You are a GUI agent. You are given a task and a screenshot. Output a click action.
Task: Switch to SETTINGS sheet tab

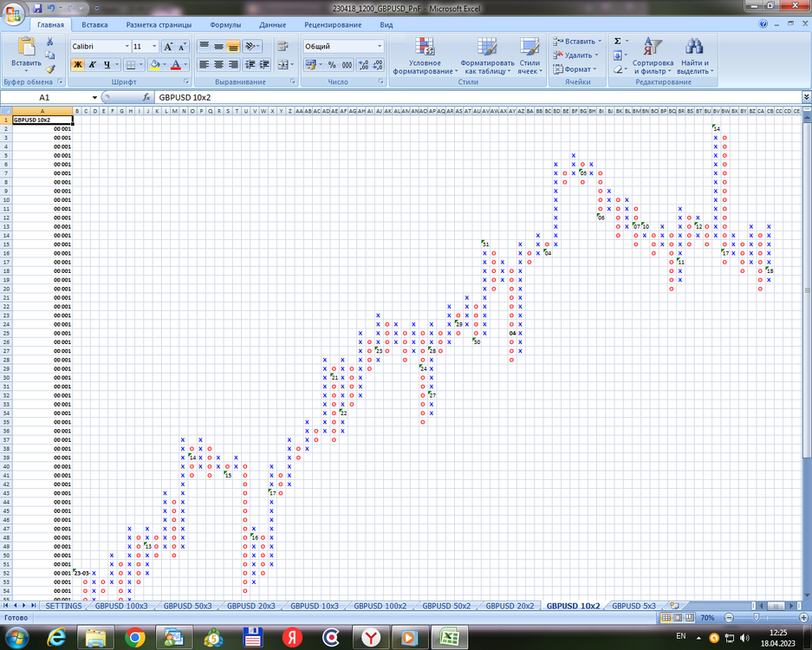pyautogui.click(x=63, y=606)
